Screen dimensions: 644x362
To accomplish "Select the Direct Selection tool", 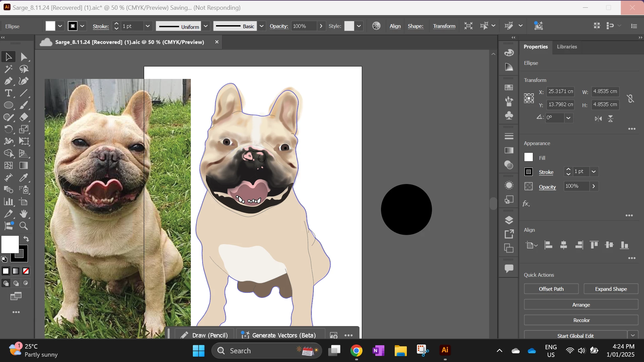I will tap(24, 57).
